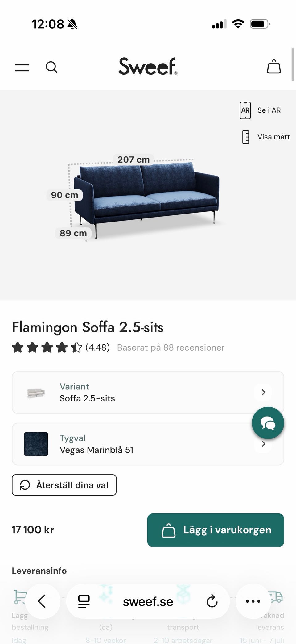This screenshot has width=296, height=644.
Task: Open the 88 recensioner reviews link
Action: pyautogui.click(x=171, y=347)
